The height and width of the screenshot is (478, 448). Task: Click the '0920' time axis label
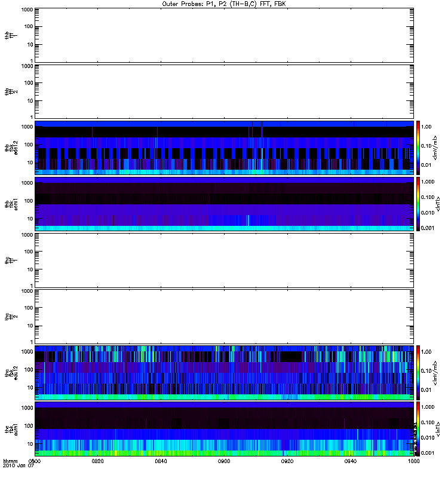point(287,461)
